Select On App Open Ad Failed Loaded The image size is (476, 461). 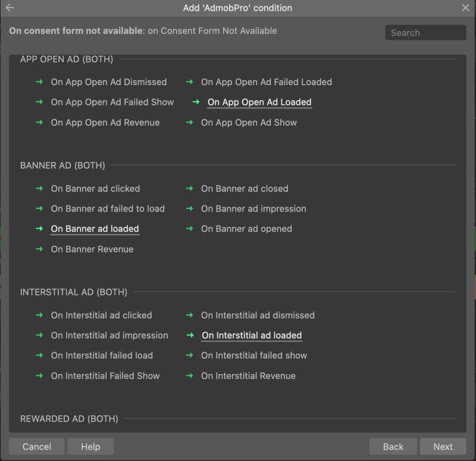pyautogui.click(x=267, y=82)
